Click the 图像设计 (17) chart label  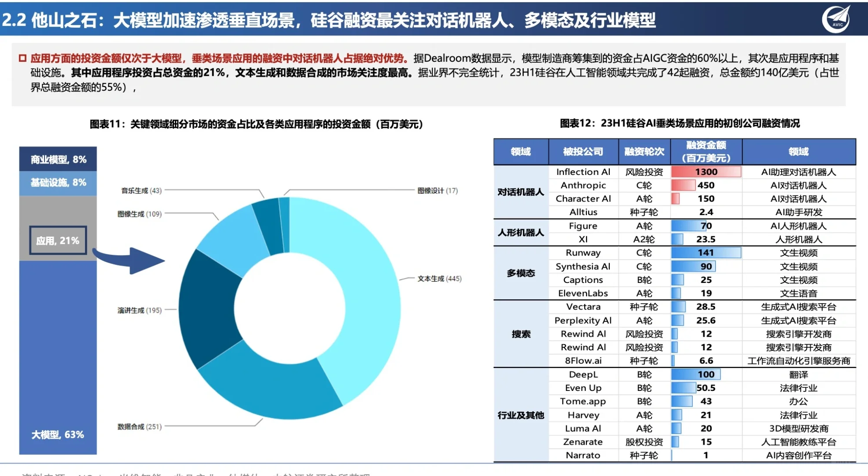(438, 190)
